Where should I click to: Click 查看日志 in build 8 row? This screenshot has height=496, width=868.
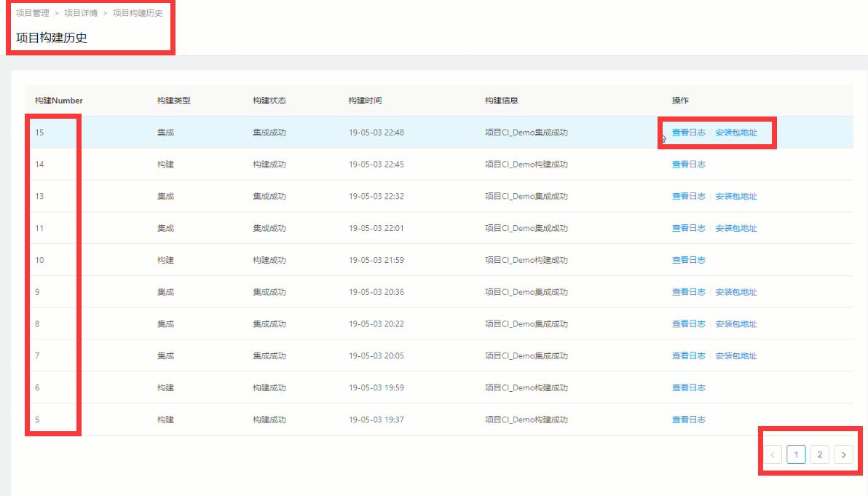tap(689, 324)
